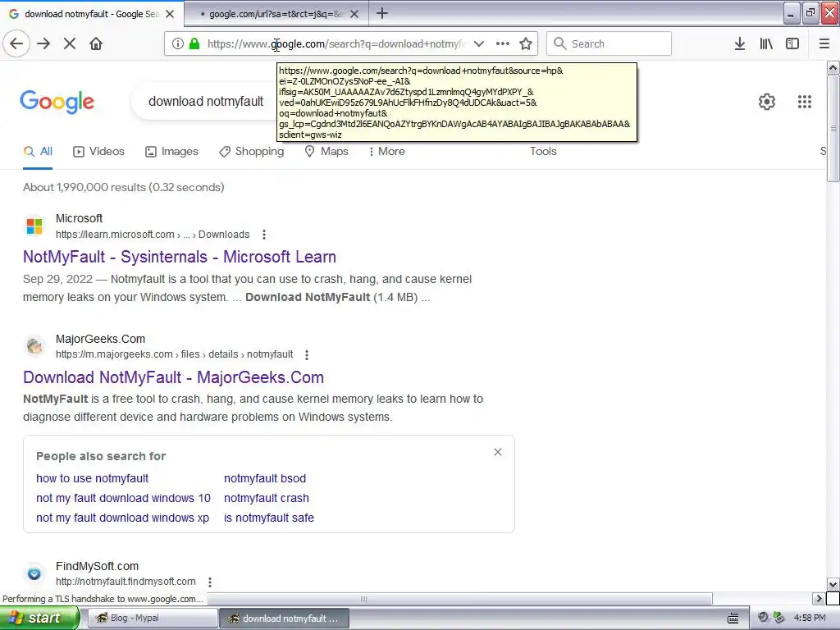Open options for the FindMySoft result

tap(210, 582)
